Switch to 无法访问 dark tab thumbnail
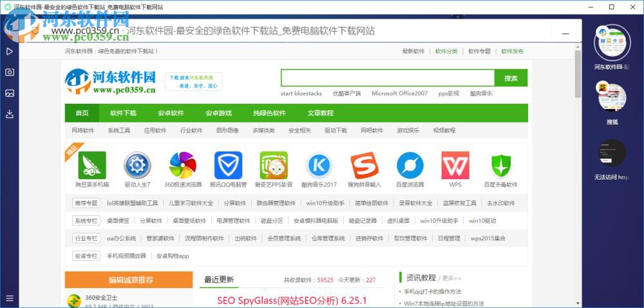Image resolution: width=644 pixels, height=308 pixels. click(612, 153)
